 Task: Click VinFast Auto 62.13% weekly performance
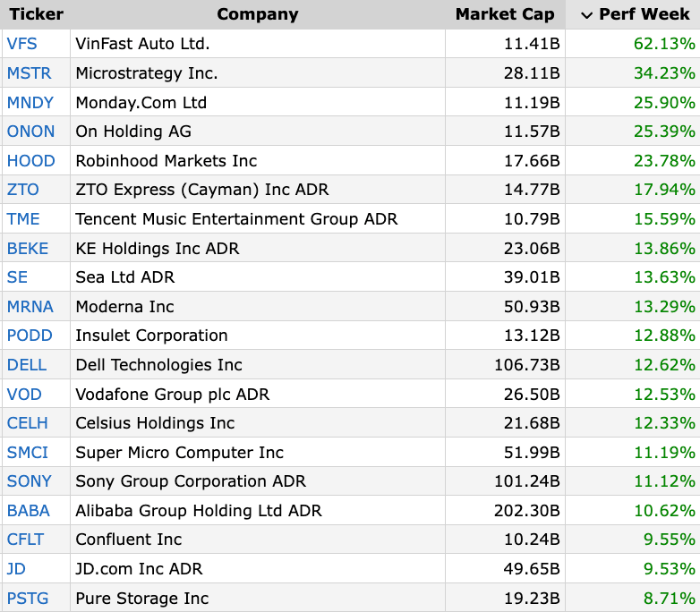click(x=663, y=44)
